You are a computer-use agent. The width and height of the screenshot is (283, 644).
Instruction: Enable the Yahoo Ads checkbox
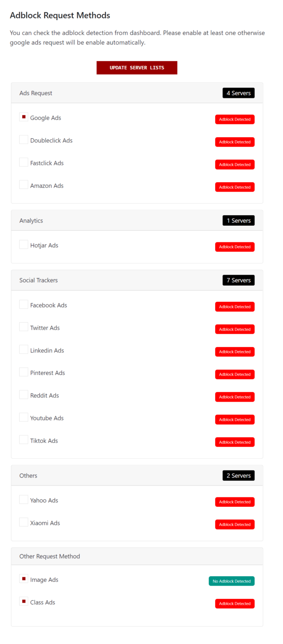tap(23, 499)
